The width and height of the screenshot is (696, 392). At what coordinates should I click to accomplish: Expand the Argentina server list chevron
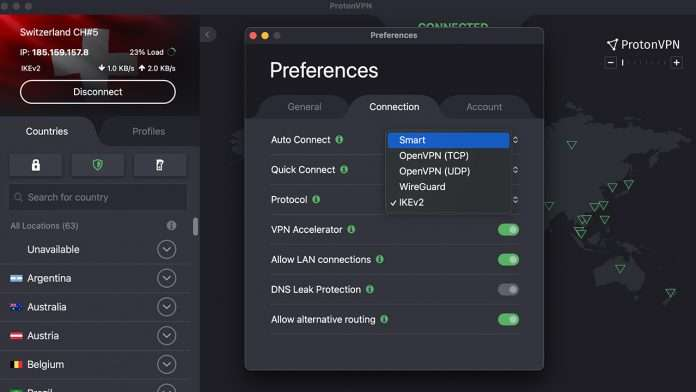point(166,278)
